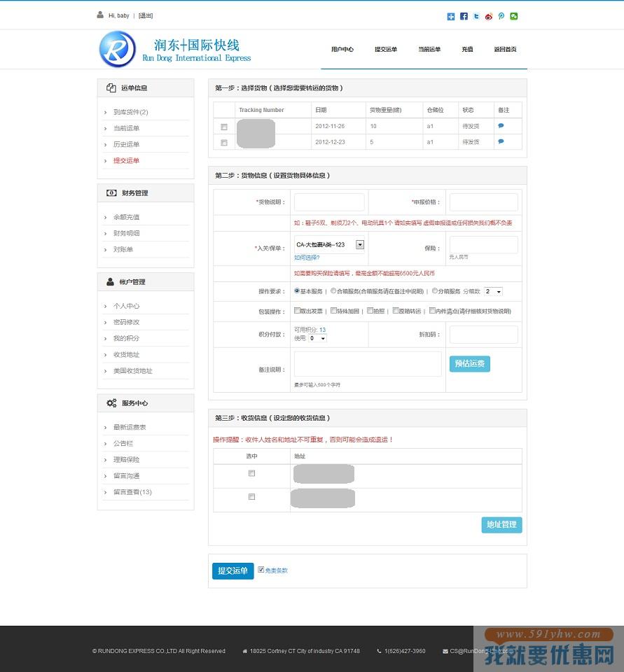Click the 备注说明 text area
The width and height of the screenshot is (624, 672).
click(x=368, y=364)
